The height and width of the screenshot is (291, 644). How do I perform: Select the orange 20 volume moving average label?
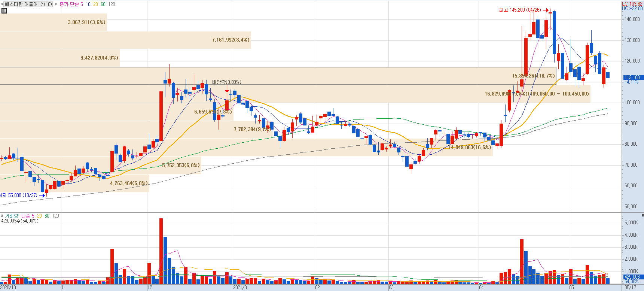tap(39, 216)
